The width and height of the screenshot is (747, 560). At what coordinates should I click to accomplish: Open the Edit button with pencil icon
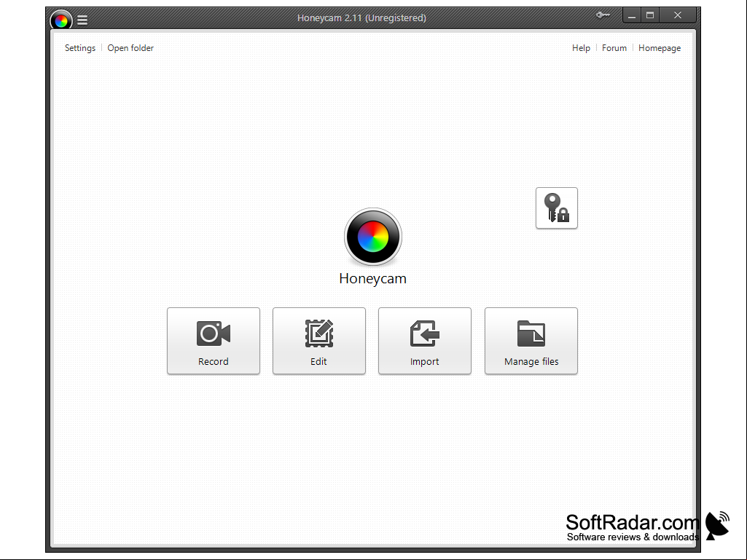pyautogui.click(x=319, y=341)
